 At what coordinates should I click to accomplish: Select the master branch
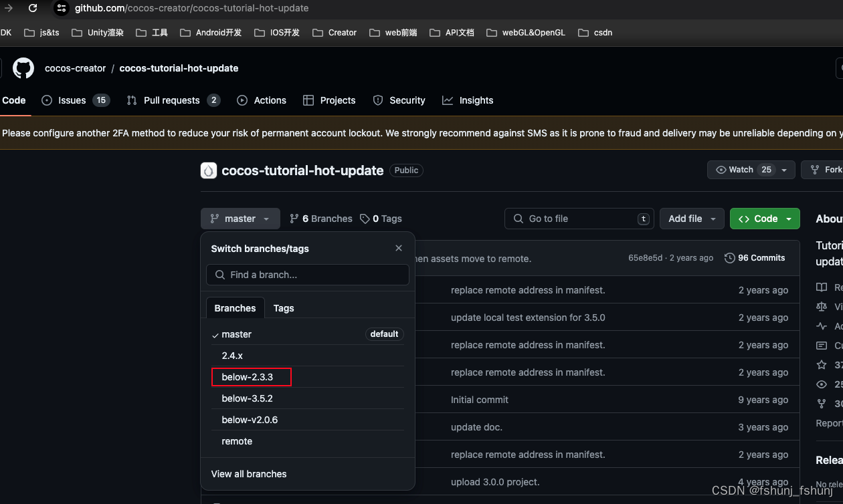pyautogui.click(x=308, y=334)
